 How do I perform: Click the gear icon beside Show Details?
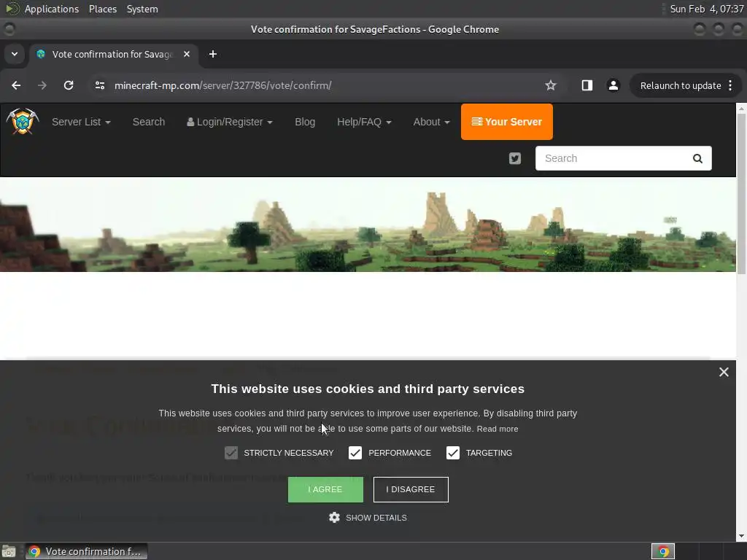tap(334, 518)
